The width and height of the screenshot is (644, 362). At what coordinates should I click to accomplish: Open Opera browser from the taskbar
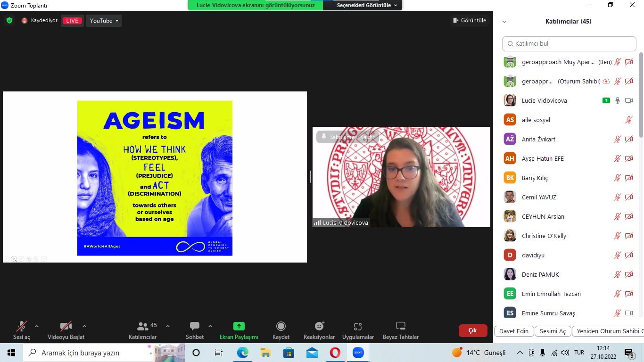335,353
